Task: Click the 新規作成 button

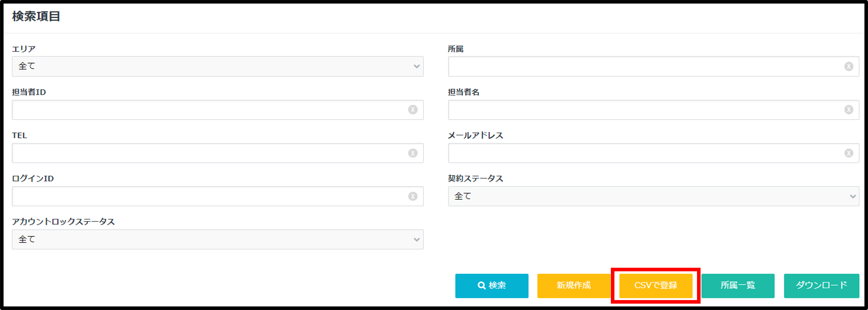Action: point(574,285)
